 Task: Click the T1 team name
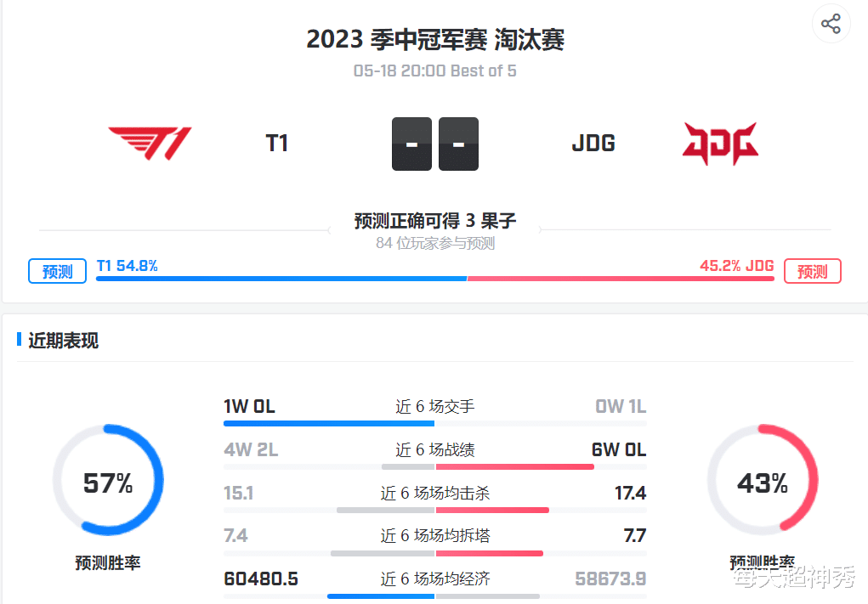pyautogui.click(x=277, y=144)
